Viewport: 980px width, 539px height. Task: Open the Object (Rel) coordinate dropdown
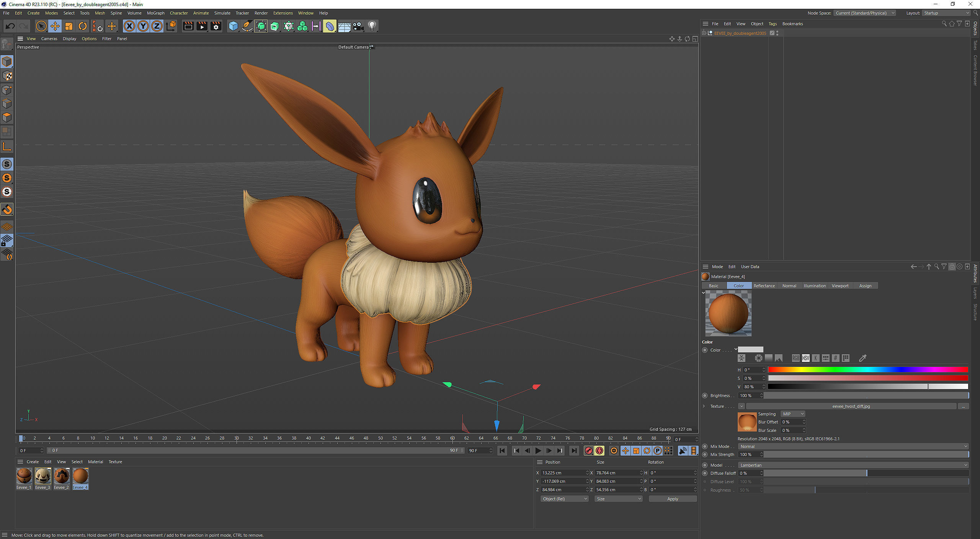click(x=564, y=499)
